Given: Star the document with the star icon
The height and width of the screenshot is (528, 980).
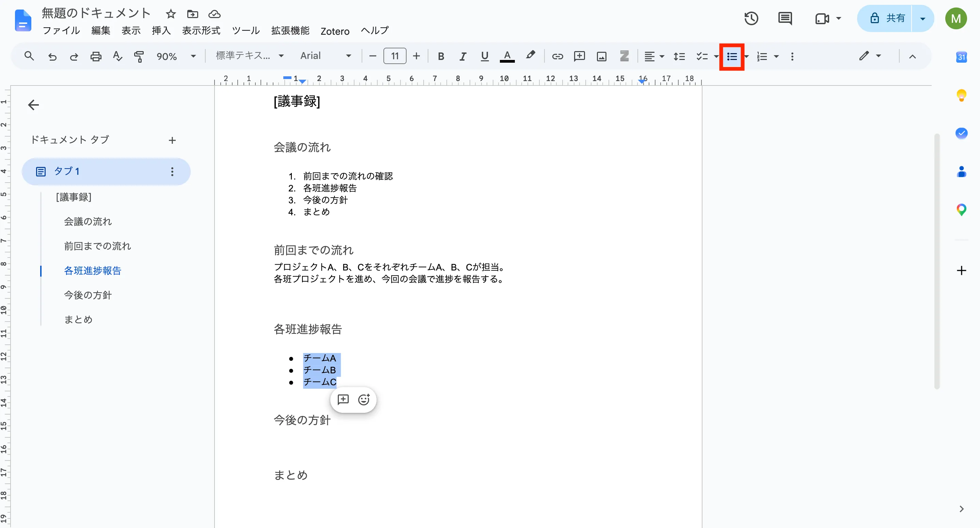Looking at the screenshot, I should pyautogui.click(x=171, y=14).
